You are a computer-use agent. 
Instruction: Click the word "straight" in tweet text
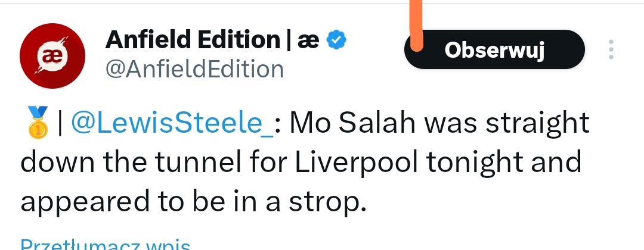[x=534, y=124]
